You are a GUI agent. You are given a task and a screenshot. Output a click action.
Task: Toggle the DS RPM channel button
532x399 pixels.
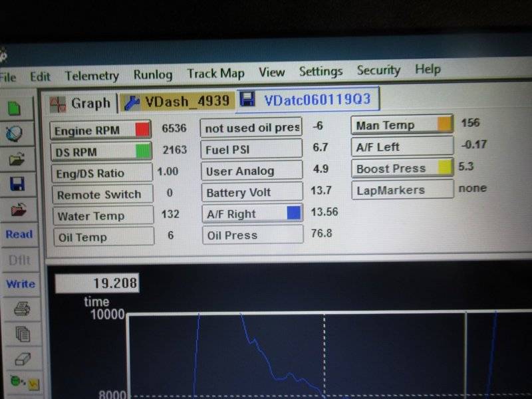pyautogui.click(x=100, y=152)
